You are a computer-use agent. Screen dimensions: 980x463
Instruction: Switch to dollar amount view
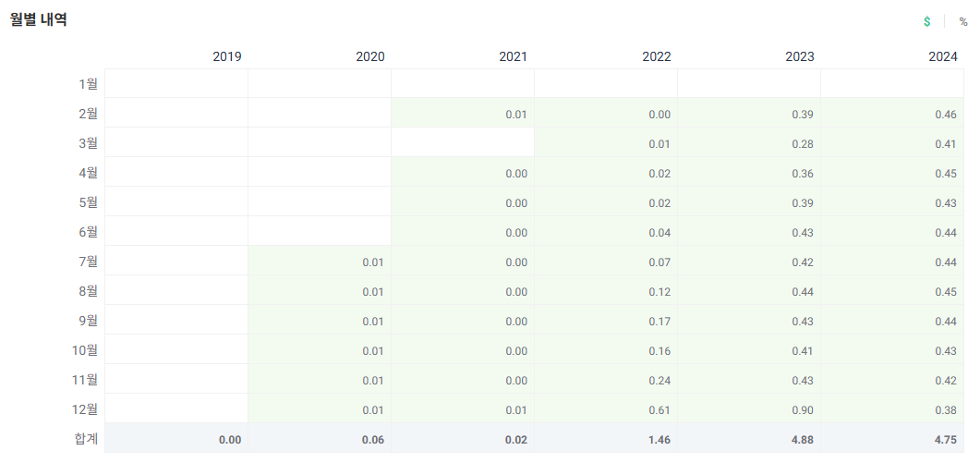click(927, 22)
